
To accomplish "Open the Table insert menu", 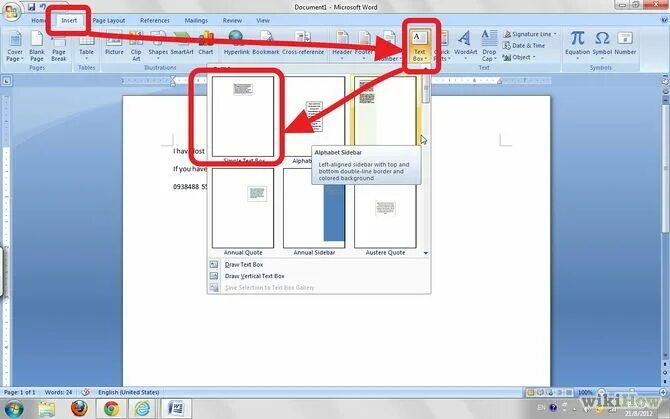I will pos(86,46).
